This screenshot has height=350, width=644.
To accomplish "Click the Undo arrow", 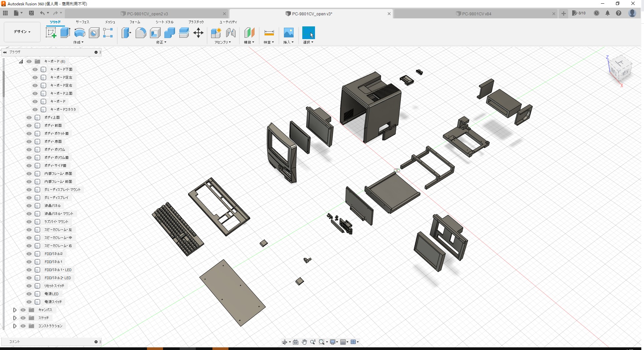I will point(43,13).
